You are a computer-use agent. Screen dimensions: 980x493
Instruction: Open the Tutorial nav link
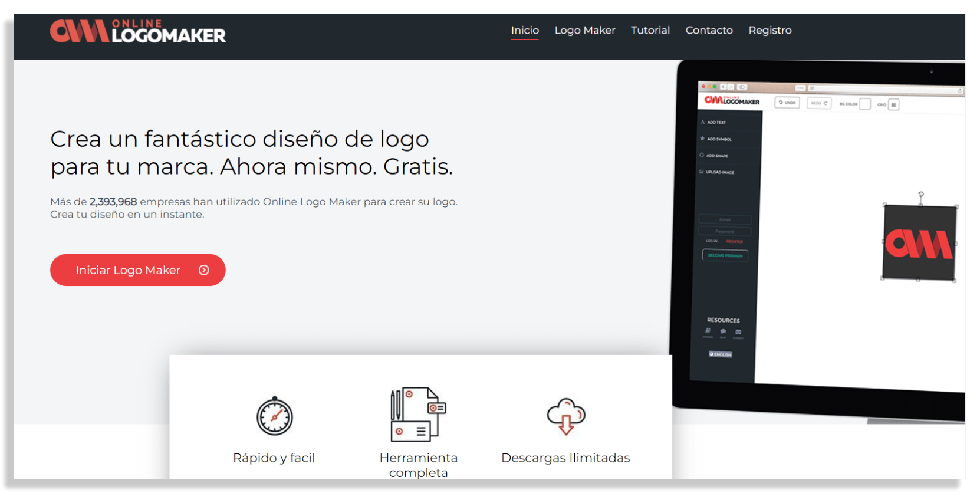650,30
